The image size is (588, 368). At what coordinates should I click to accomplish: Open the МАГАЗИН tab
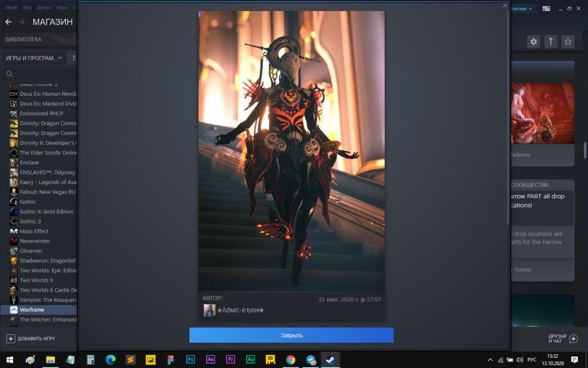coord(52,22)
